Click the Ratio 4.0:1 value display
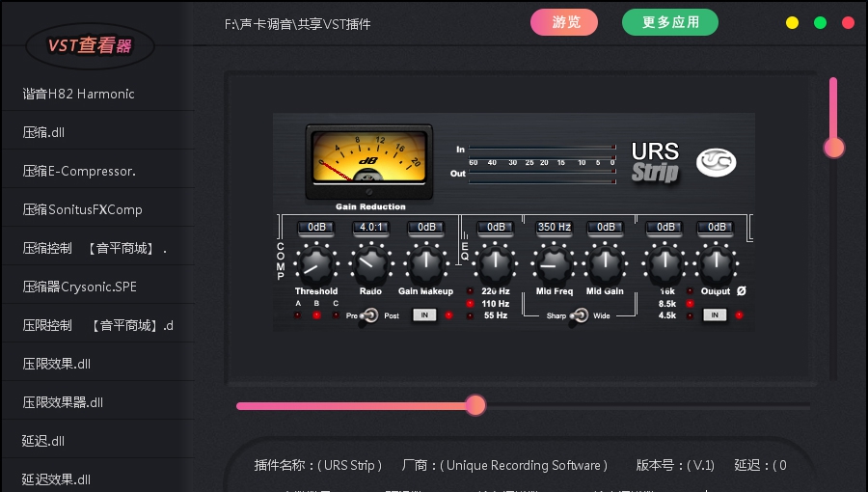 point(371,227)
